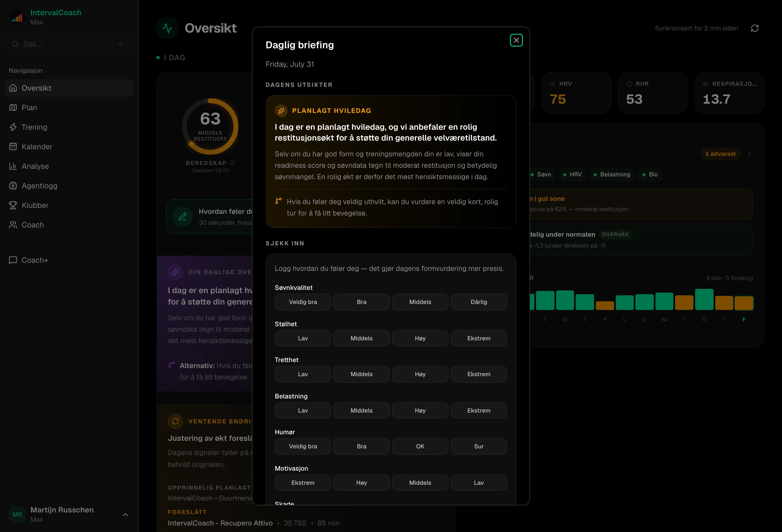
Task: Click the Belastning status chip
Action: (x=612, y=175)
